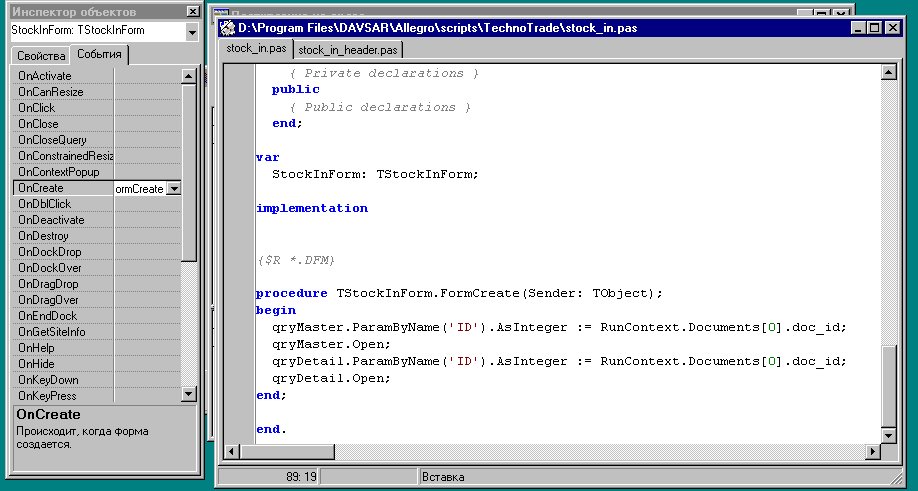Click the editor horizontal scrollbar thumb
The height and width of the screenshot is (491, 918).
click(x=287, y=451)
